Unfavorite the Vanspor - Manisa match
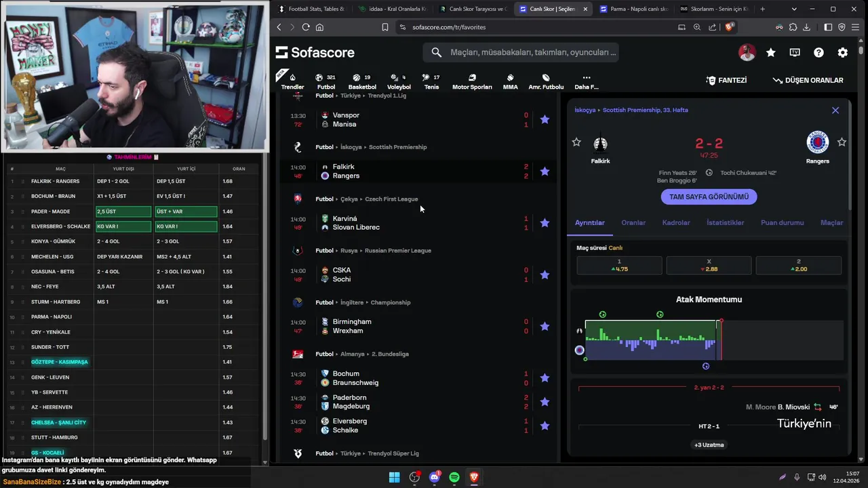This screenshot has width=868, height=488. pyautogui.click(x=545, y=119)
